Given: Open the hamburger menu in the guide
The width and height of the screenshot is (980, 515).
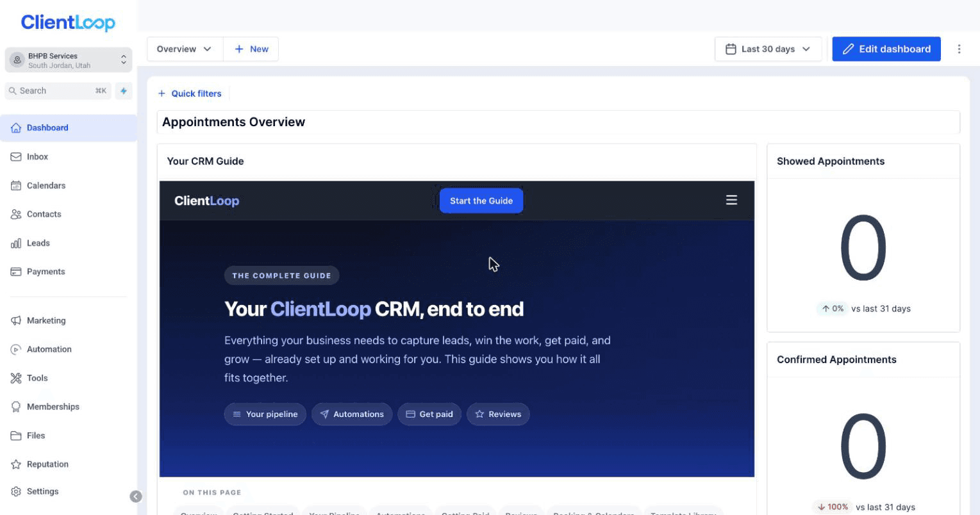Looking at the screenshot, I should click(x=731, y=200).
